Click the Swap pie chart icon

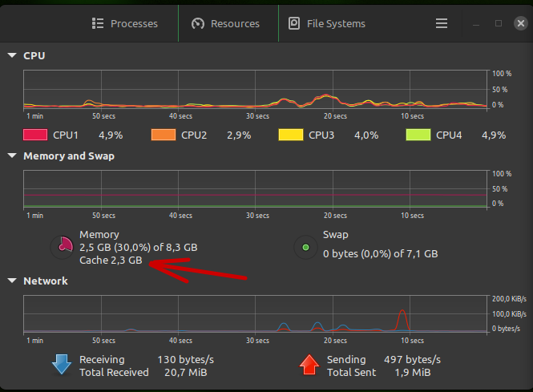coord(305,247)
